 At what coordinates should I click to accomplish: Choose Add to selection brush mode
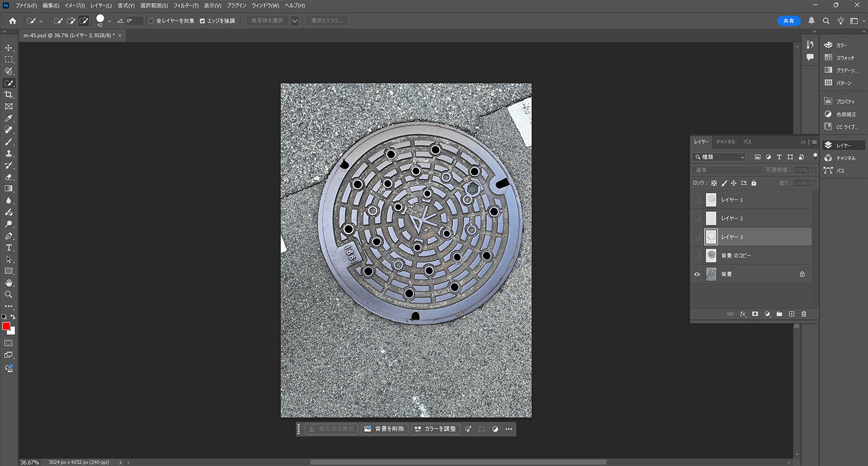[x=72, y=21]
